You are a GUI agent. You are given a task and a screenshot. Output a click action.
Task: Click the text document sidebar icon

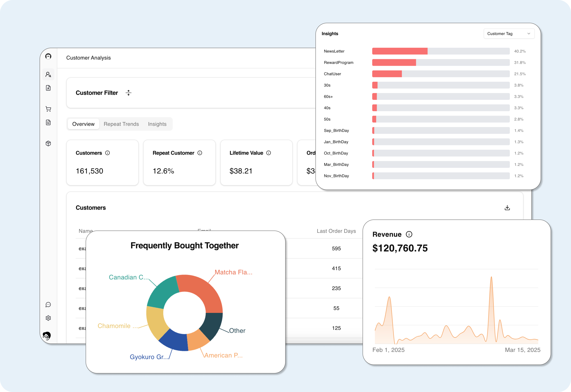48,123
